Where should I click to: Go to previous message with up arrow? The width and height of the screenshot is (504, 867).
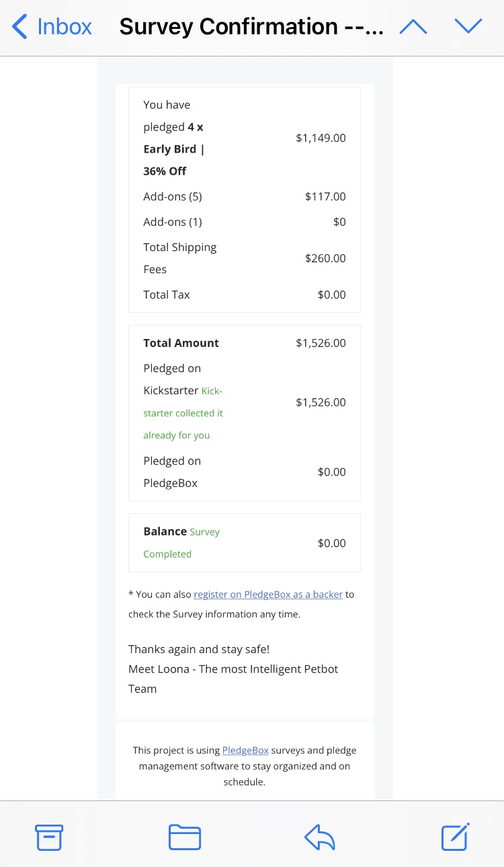click(413, 26)
